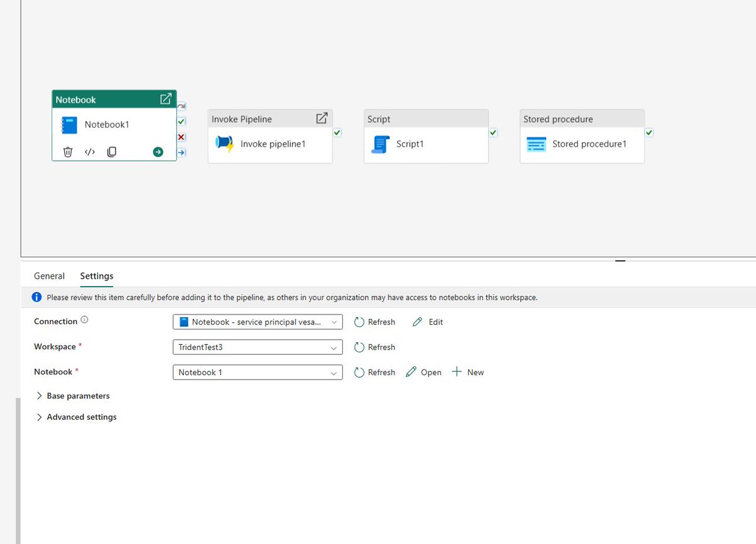Expand Base parameters section
756x544 pixels.
tap(73, 396)
